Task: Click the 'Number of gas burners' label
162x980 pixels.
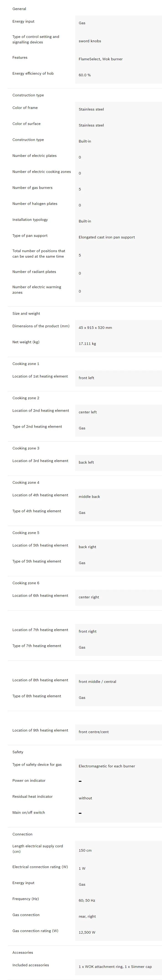Action: click(x=32, y=188)
